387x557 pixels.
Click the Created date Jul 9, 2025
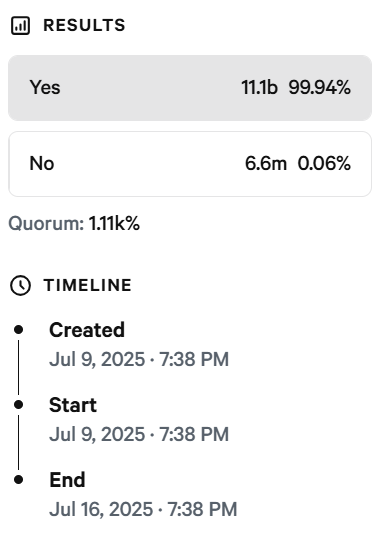[x=97, y=359]
